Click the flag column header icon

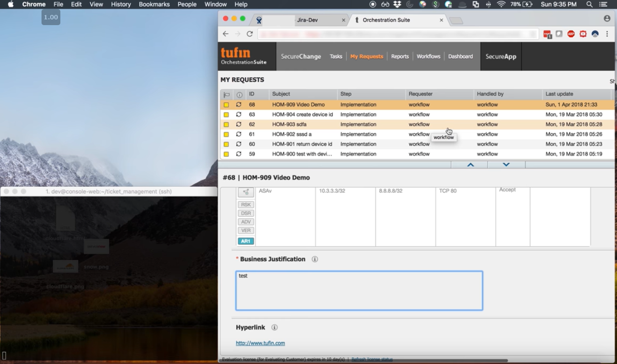[226, 95]
